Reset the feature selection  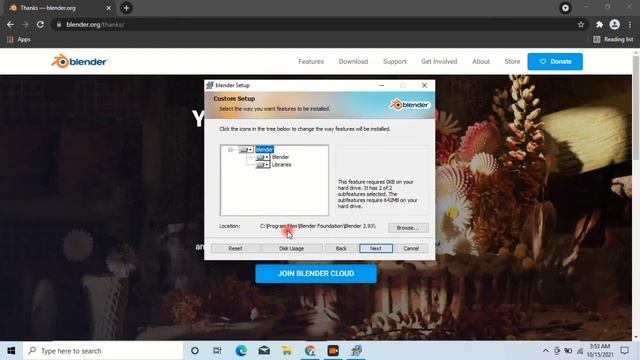(235, 248)
